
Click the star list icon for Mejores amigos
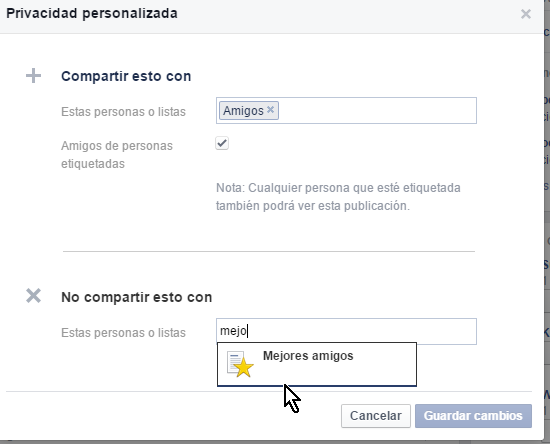[x=240, y=364]
